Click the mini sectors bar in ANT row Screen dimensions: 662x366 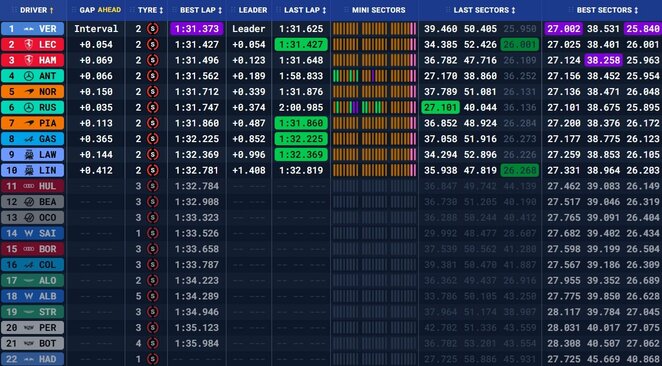[374, 76]
